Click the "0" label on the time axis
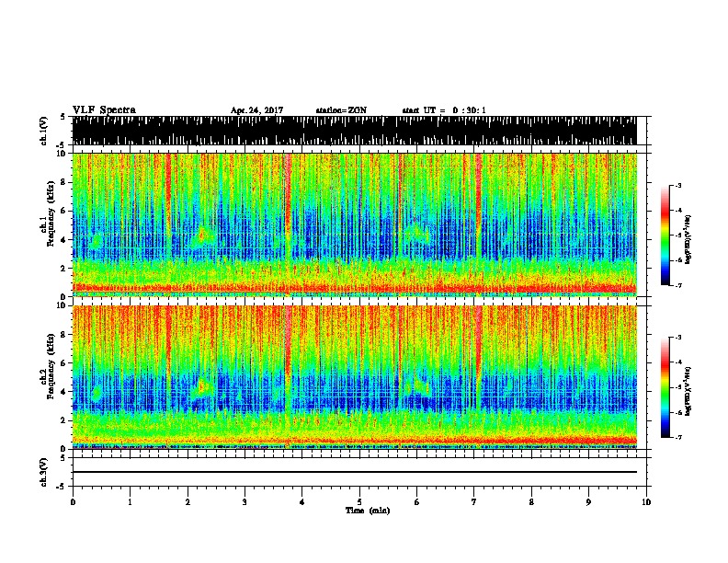 (73, 501)
